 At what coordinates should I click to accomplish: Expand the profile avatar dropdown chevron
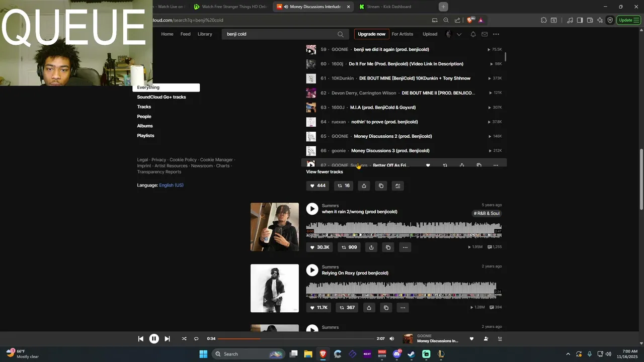(459, 34)
